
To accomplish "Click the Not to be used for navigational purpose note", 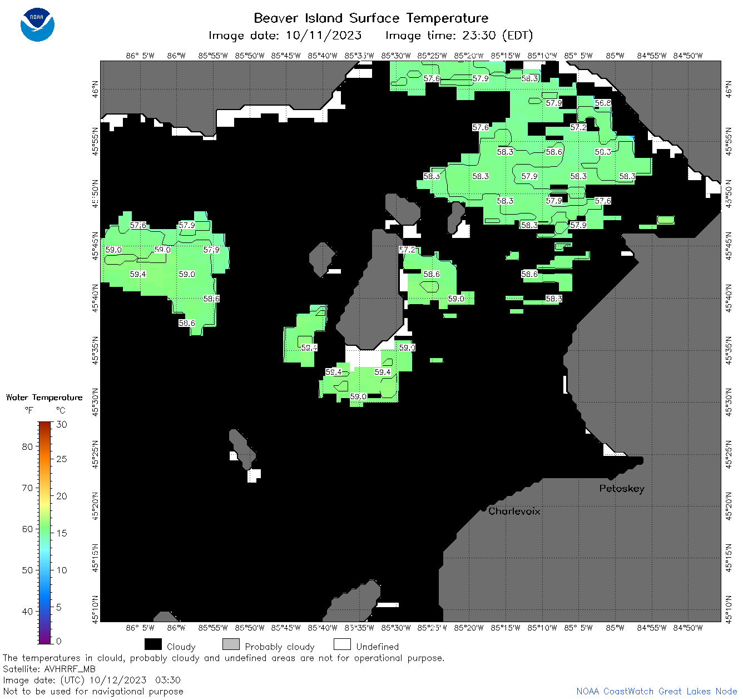I will 93,691.
